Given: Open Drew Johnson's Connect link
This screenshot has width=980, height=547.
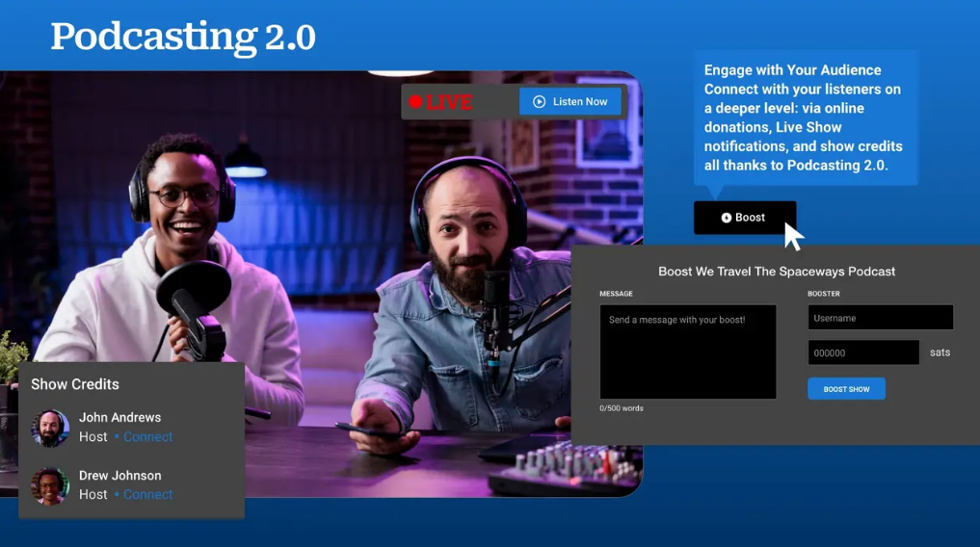Looking at the screenshot, I should pos(147,495).
